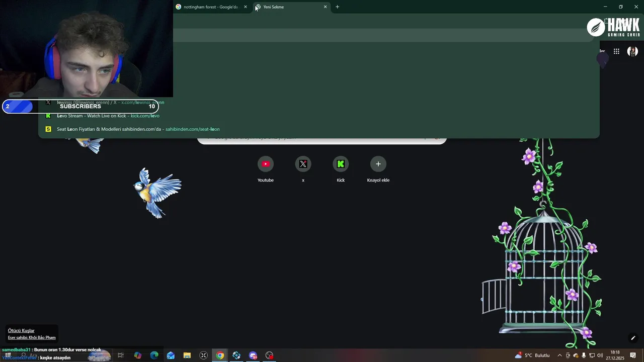Click the microphone tray icon
This screenshot has width=644, height=362.
pos(584,355)
